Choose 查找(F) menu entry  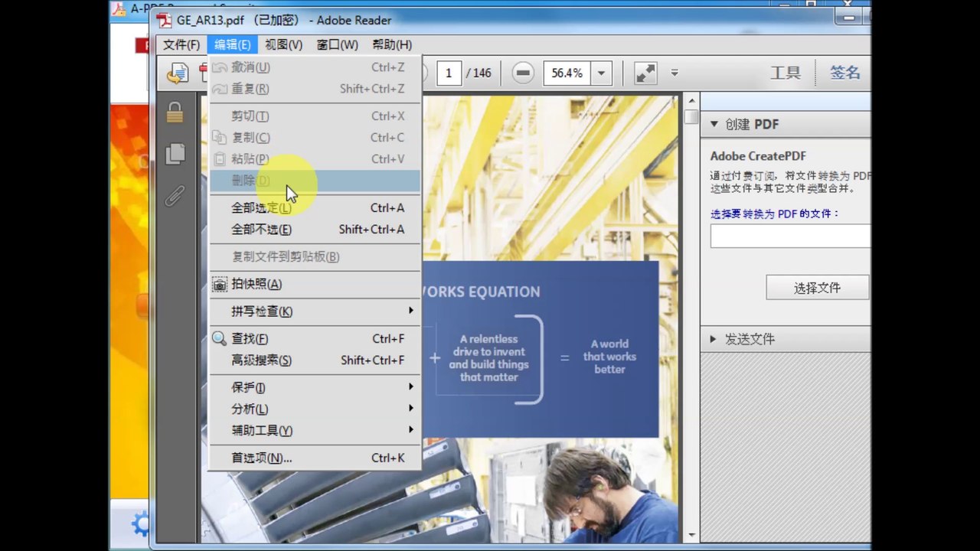tap(315, 339)
